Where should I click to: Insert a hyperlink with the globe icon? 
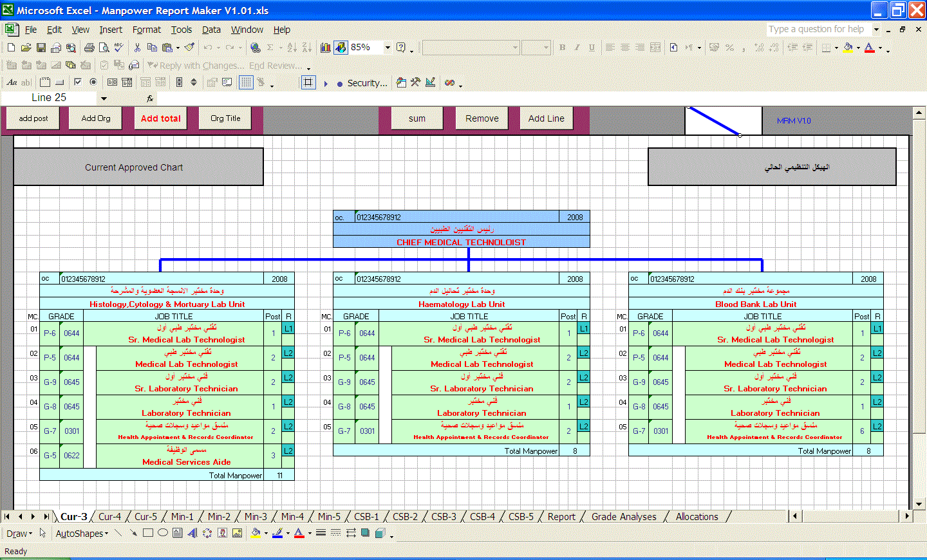click(255, 48)
